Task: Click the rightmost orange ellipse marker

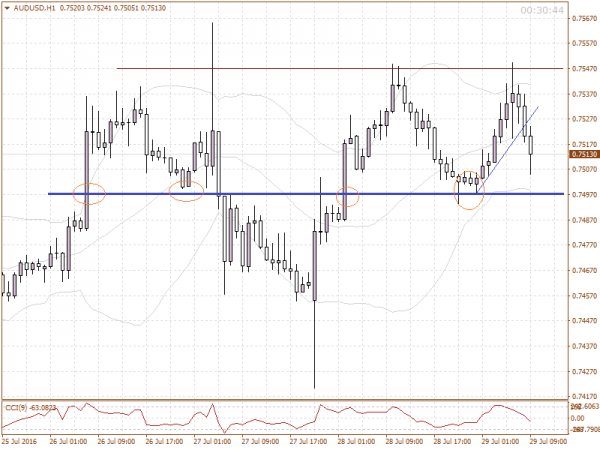Action: (469, 189)
